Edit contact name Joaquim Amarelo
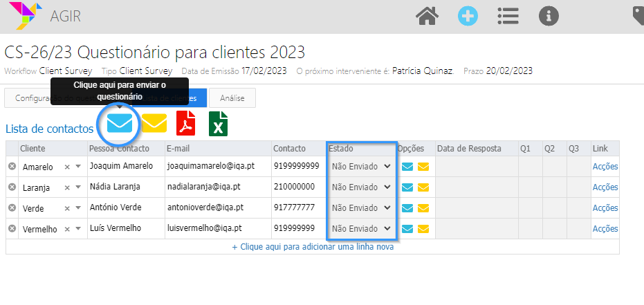This screenshot has height=305, width=644. click(x=126, y=166)
